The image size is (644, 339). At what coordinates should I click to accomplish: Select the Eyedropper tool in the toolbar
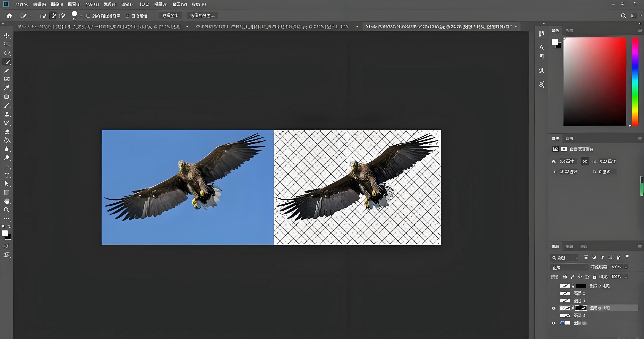click(x=7, y=88)
